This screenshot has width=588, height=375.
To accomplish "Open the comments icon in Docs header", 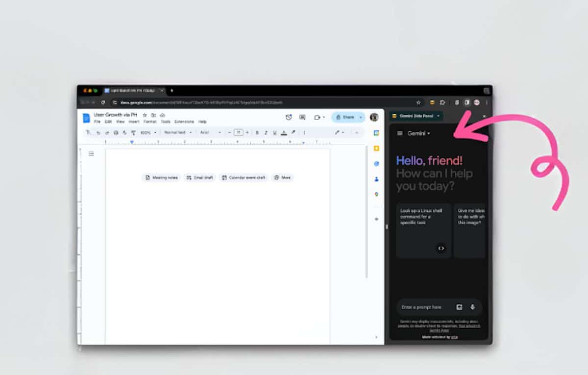I will click(302, 117).
